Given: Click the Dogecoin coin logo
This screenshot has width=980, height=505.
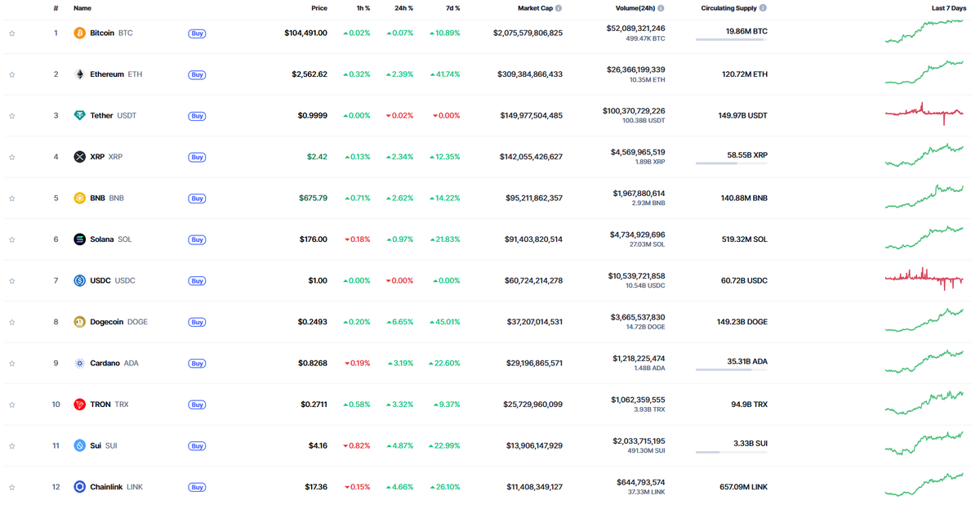Looking at the screenshot, I should (79, 321).
